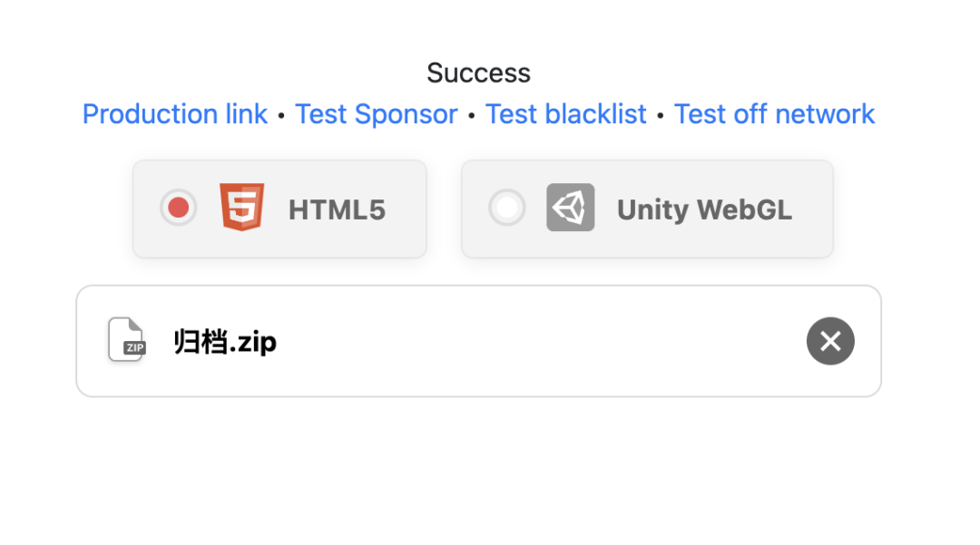
Task: Click blank right edge of HTML5 card
Action: click(408, 209)
